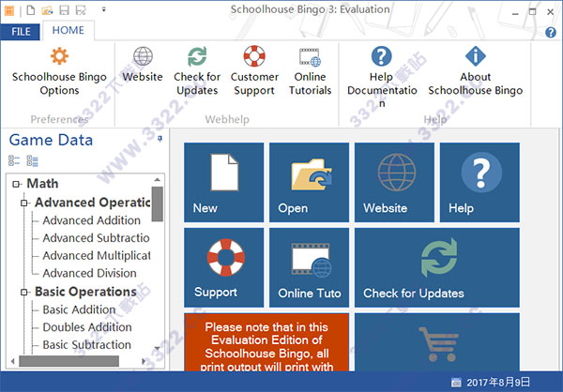Click the Save As icon in quick access toolbar
The width and height of the screenshot is (563, 392).
[81, 10]
